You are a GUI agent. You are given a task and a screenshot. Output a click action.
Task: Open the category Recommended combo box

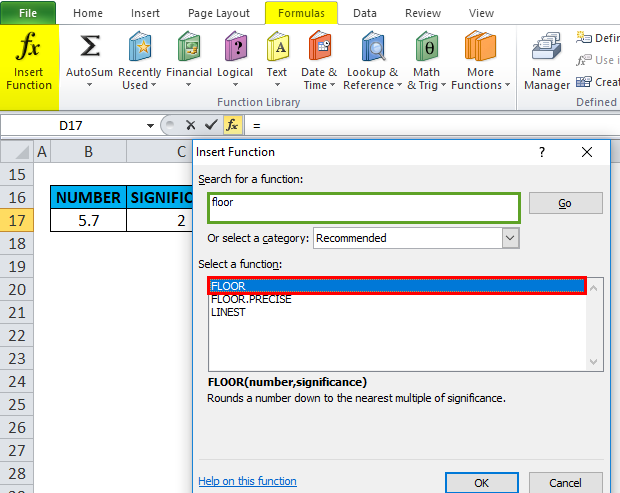pos(416,238)
